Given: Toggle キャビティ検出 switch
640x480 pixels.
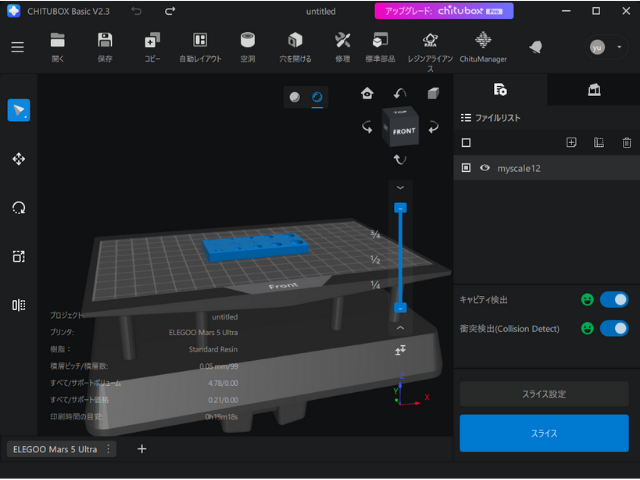Looking at the screenshot, I should click(614, 299).
